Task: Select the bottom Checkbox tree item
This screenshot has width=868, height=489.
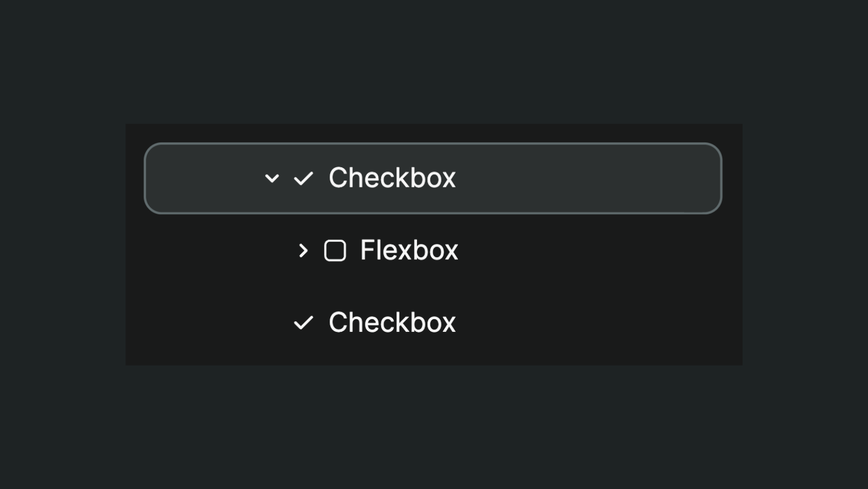Action: tap(392, 322)
